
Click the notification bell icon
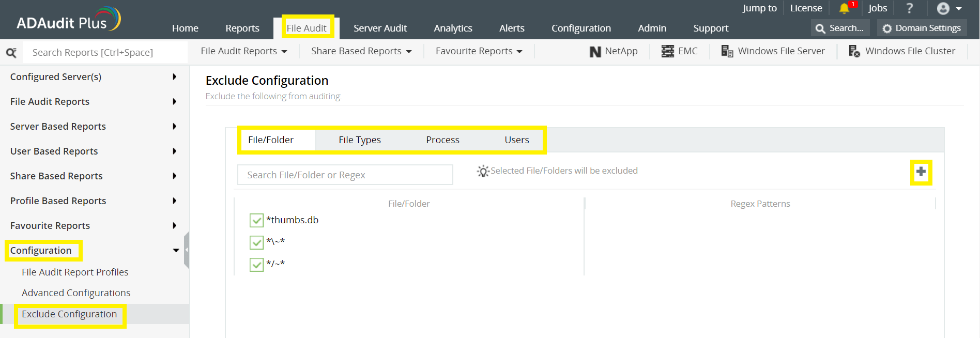[x=844, y=8]
